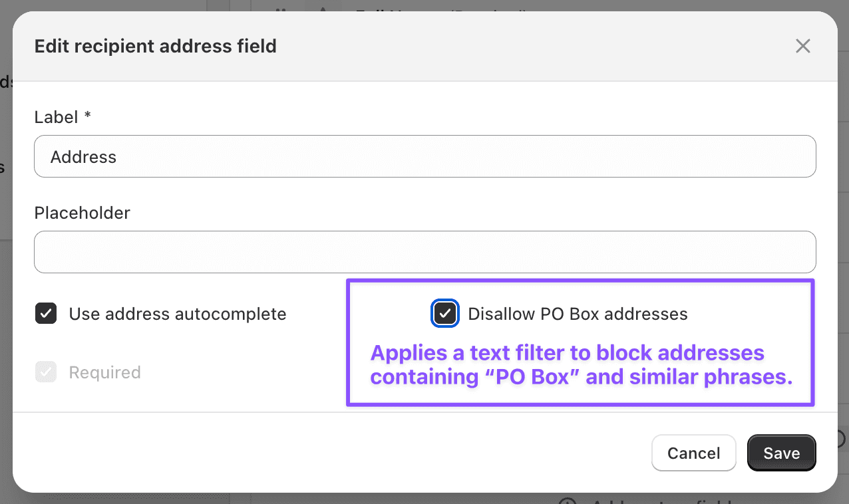Click the greyed-out Required checkbox
The width and height of the screenshot is (849, 504).
click(46, 372)
